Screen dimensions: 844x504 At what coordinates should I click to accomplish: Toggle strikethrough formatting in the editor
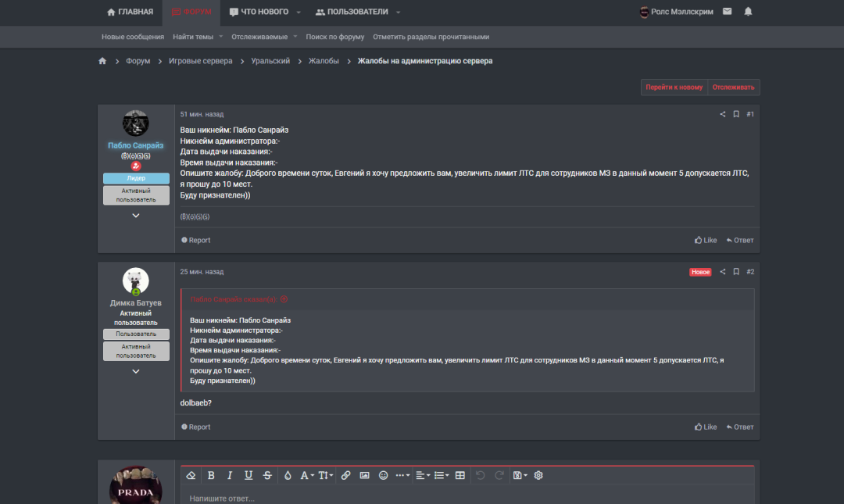point(268,475)
